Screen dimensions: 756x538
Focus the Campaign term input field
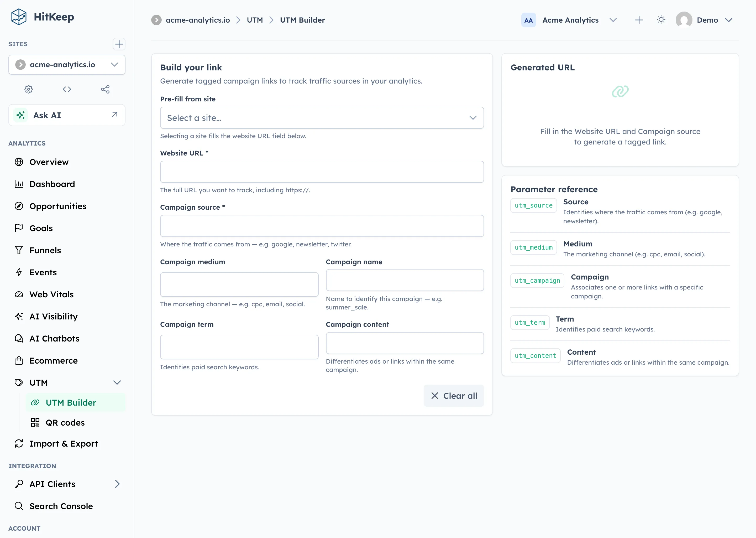239,347
